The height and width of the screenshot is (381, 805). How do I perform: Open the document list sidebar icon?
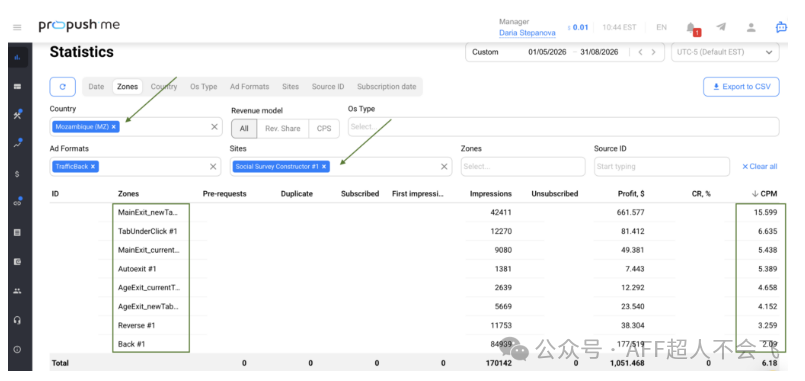tap(17, 232)
